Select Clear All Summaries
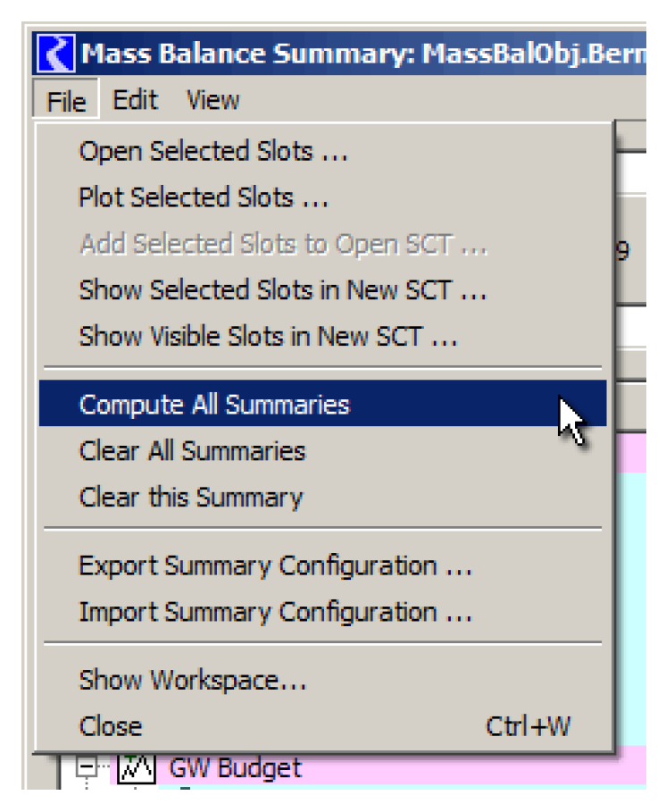This screenshot has width=666, height=812. pos(192,451)
